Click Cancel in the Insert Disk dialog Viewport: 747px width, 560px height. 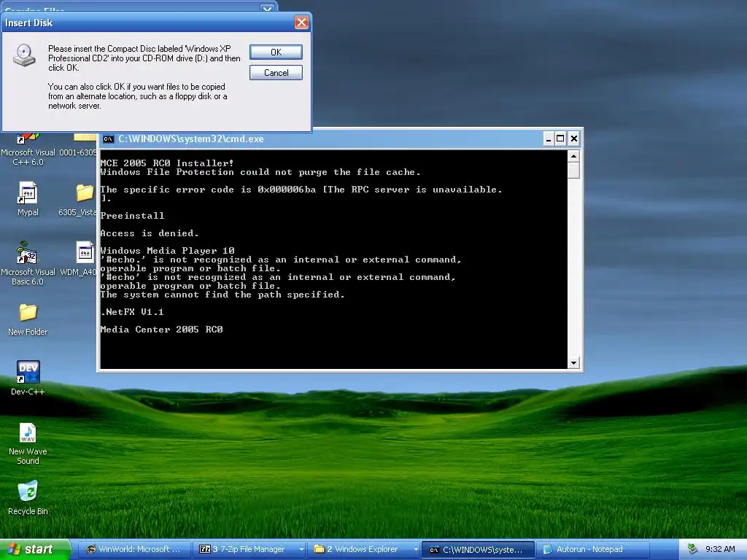276,72
